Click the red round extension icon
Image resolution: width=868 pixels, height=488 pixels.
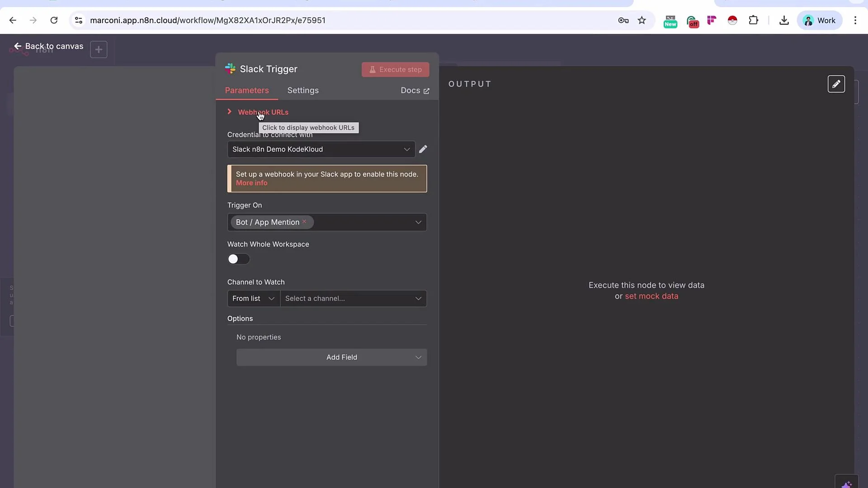(732, 20)
